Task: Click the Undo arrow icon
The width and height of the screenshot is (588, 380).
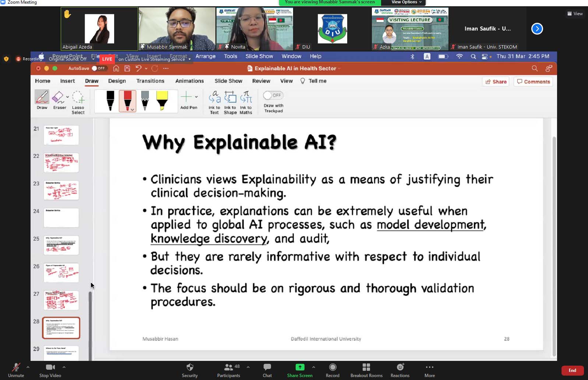Action: point(138,68)
